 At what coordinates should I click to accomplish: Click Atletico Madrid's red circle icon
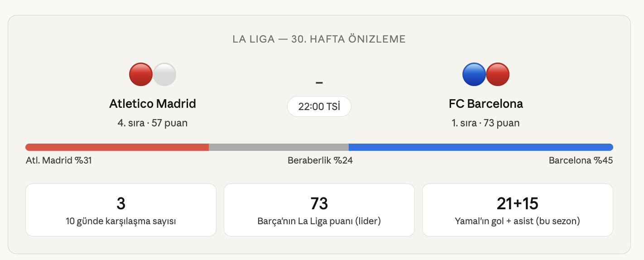140,75
